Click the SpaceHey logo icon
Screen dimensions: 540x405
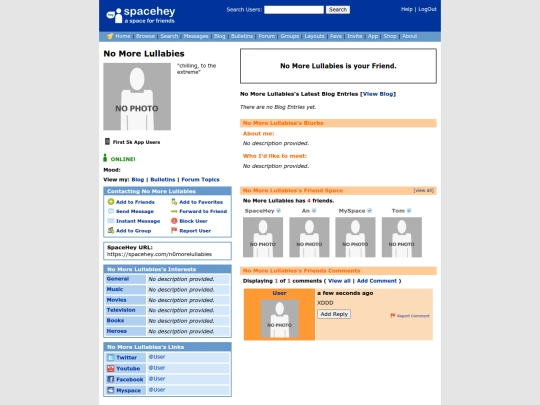(114, 15)
